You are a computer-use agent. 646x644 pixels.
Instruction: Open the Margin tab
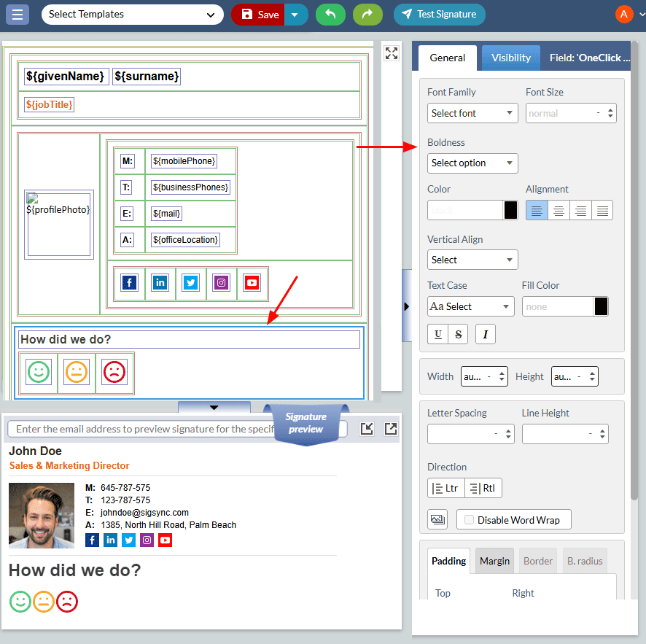click(x=494, y=561)
